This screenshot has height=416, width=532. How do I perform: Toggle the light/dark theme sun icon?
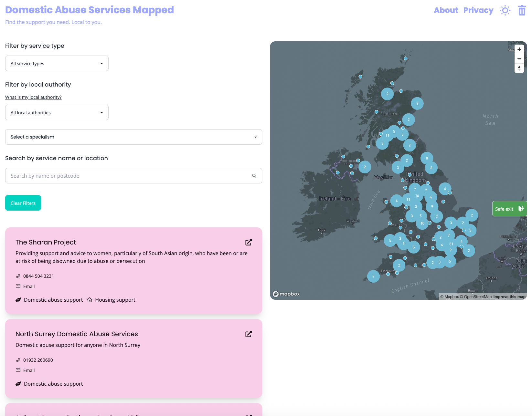(x=505, y=10)
